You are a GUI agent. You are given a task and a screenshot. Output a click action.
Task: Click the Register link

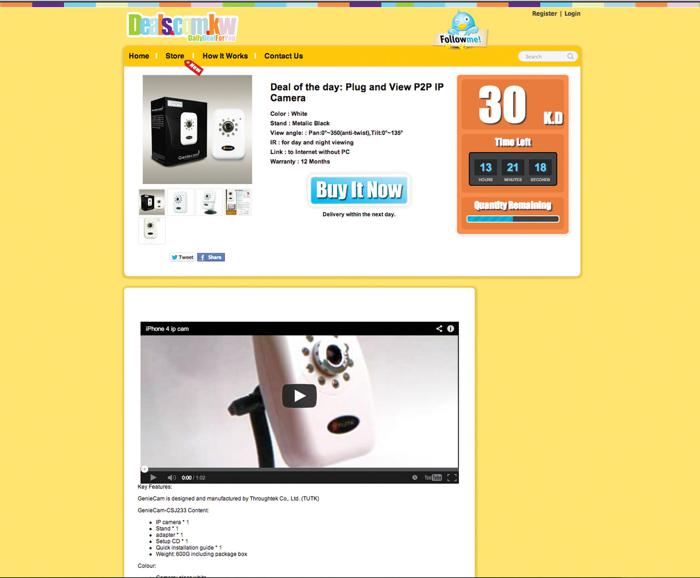click(x=544, y=13)
